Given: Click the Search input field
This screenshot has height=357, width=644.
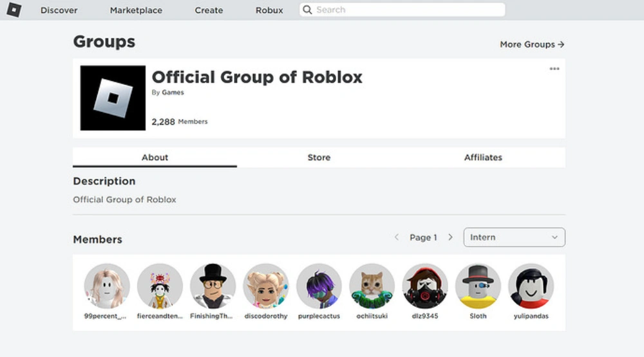Looking at the screenshot, I should tap(402, 10).
